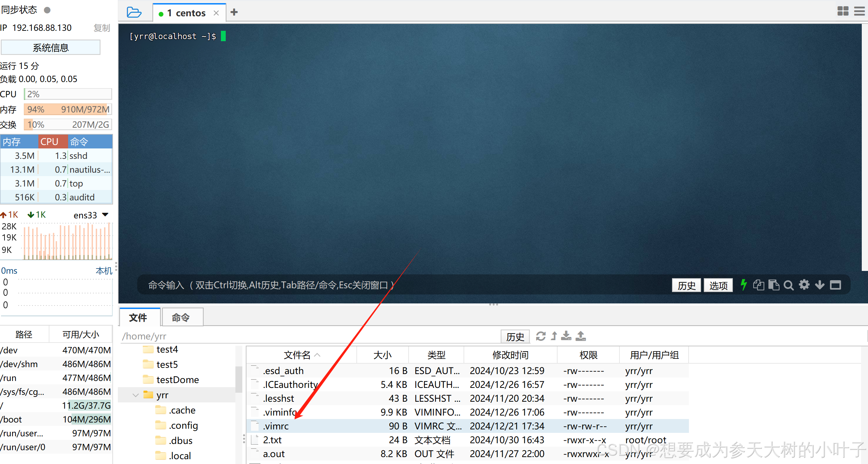Viewport: 868px width, 464px height.
Task: Click 复制 to copy the IP address
Action: coord(102,28)
